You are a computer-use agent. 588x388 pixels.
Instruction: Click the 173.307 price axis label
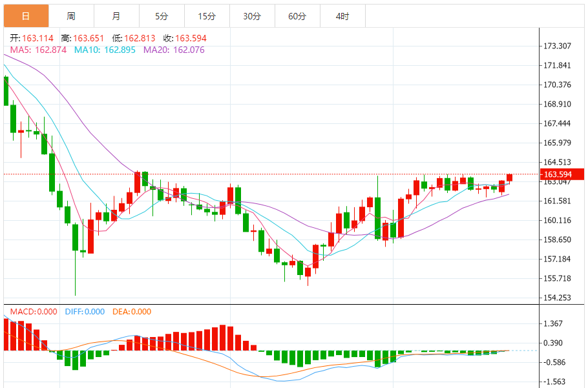tap(557, 46)
